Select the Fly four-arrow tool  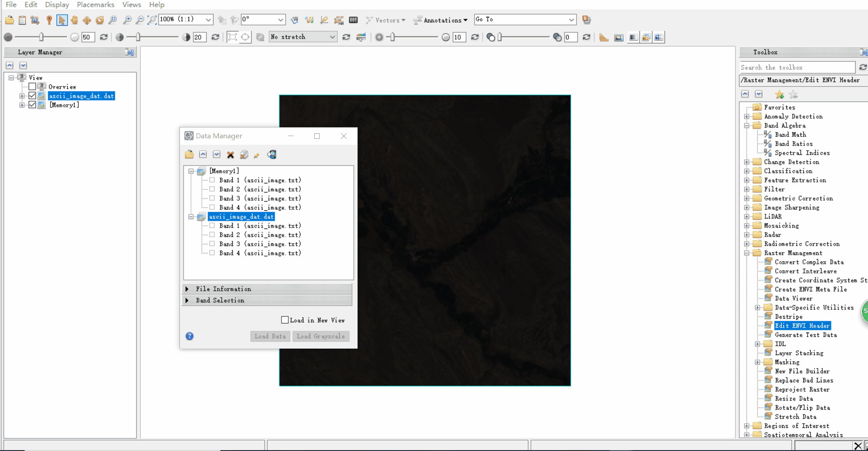[87, 20]
